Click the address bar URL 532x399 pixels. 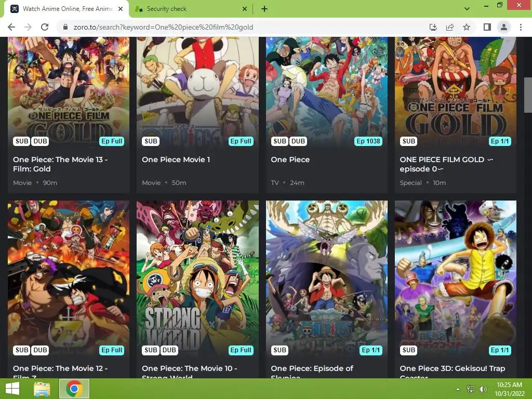(163, 27)
